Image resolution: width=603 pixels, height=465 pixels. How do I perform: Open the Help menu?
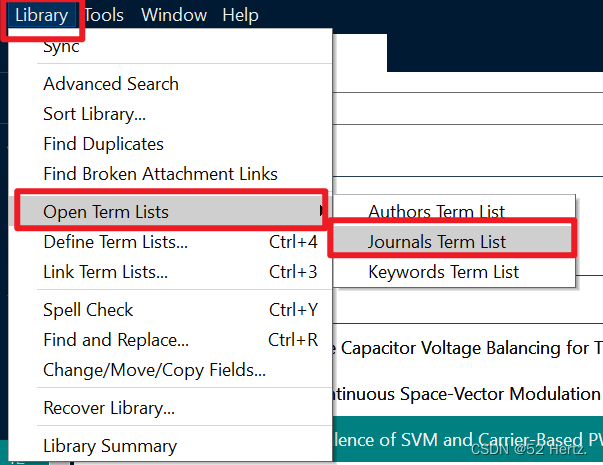click(240, 15)
